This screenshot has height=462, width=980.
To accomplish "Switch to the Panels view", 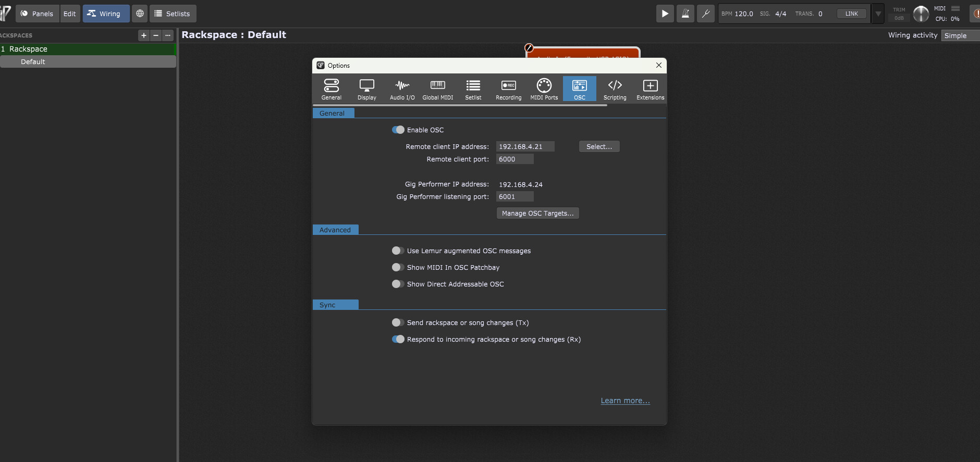I will pos(37,14).
